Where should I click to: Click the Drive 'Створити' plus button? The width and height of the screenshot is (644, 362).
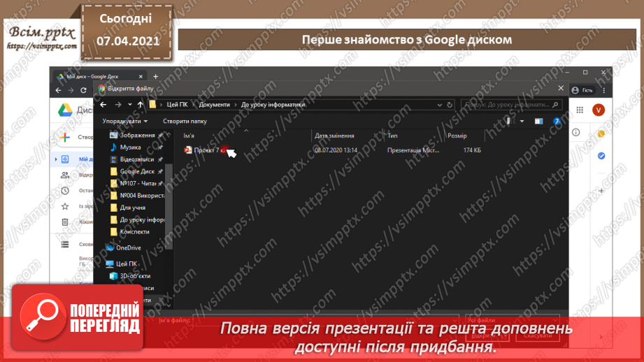pos(65,137)
